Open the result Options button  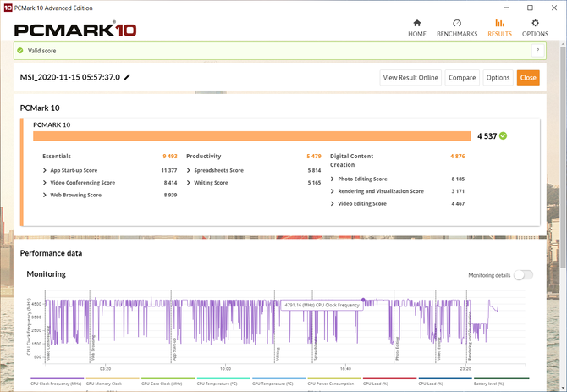[x=498, y=78]
